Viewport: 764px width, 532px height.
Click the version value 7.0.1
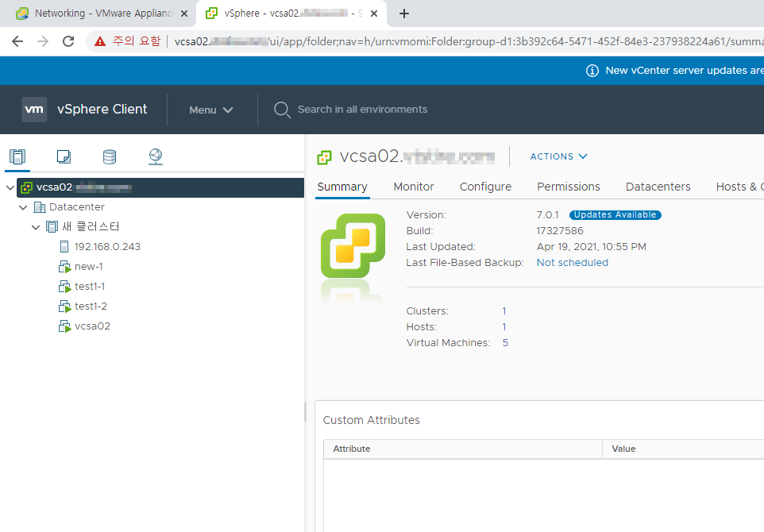click(x=548, y=215)
